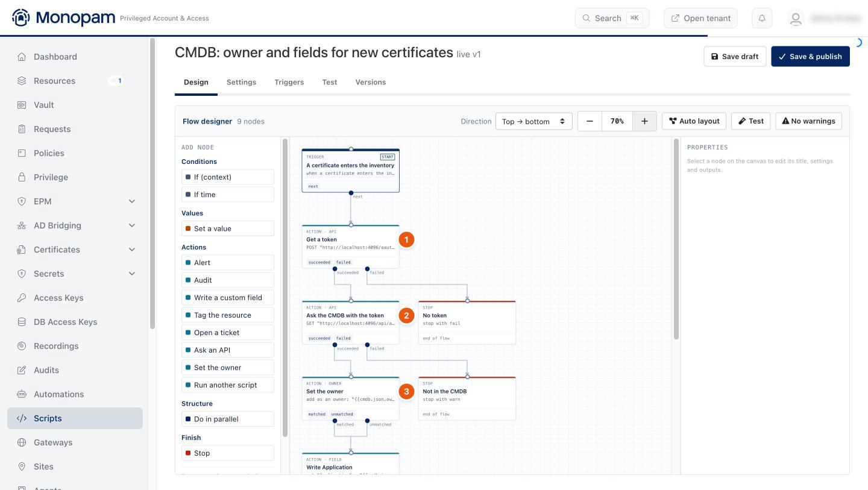The width and height of the screenshot is (868, 490).
Task: Add an 'If (context)' condition node
Action: pyautogui.click(x=228, y=177)
